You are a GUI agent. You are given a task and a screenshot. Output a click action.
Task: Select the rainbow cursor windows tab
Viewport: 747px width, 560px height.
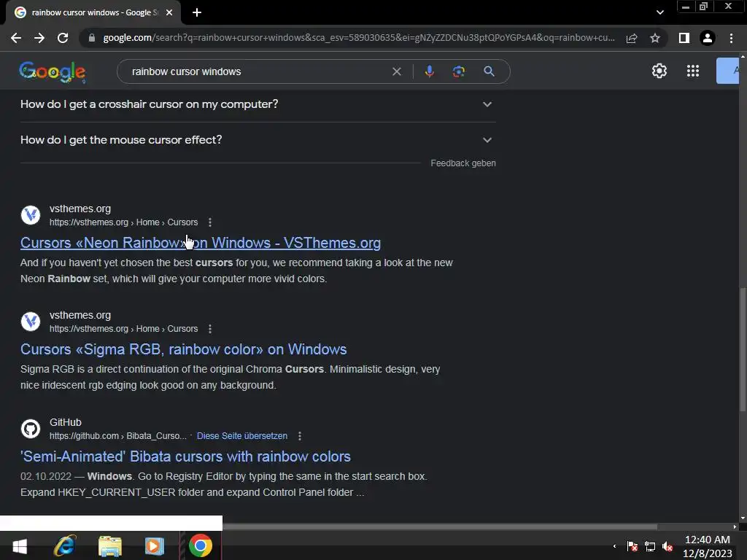pos(93,12)
